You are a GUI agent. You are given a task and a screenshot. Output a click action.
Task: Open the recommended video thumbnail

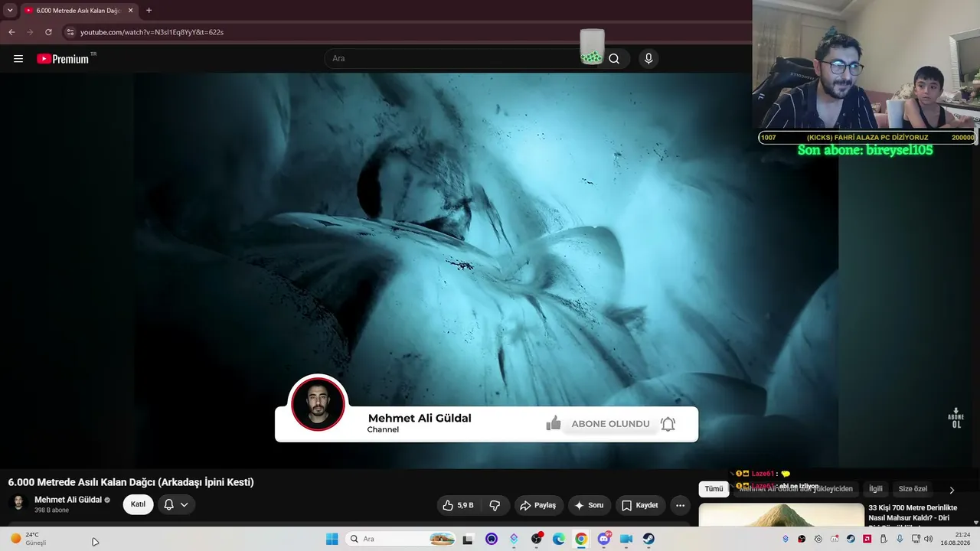pyautogui.click(x=780, y=515)
